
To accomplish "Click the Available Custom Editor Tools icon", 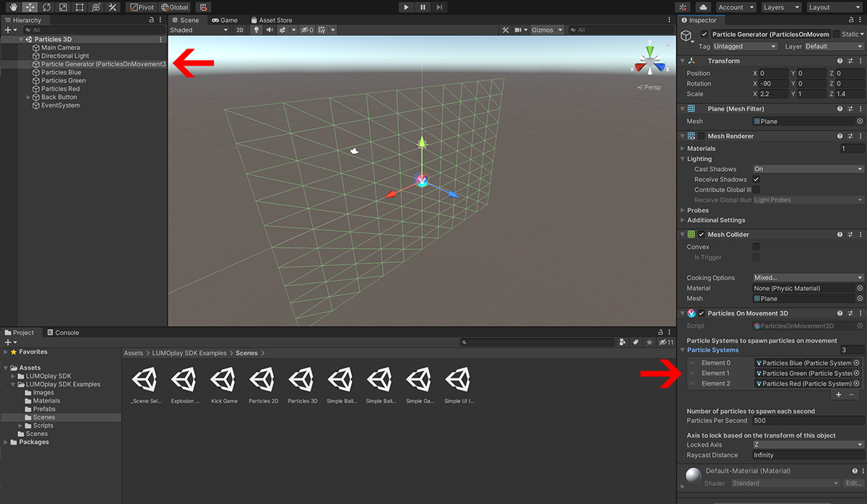I will click(x=112, y=6).
